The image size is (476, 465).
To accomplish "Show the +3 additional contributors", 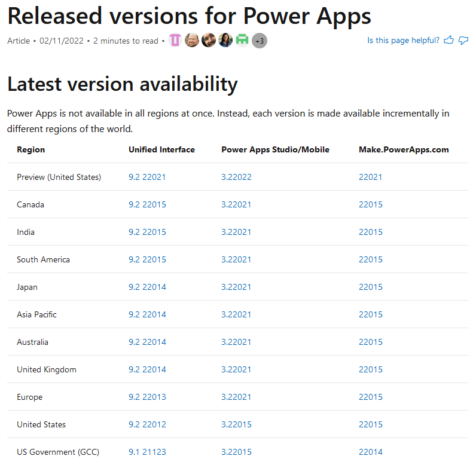I will coord(260,41).
